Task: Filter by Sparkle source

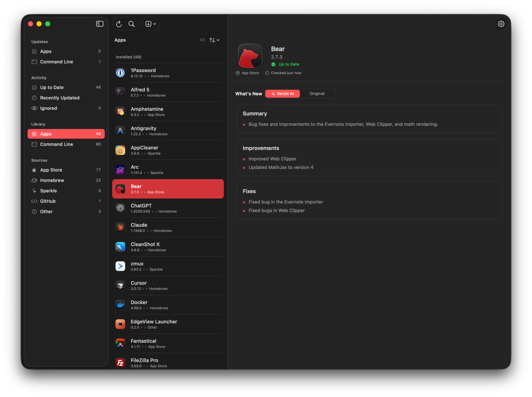Action: click(66, 191)
